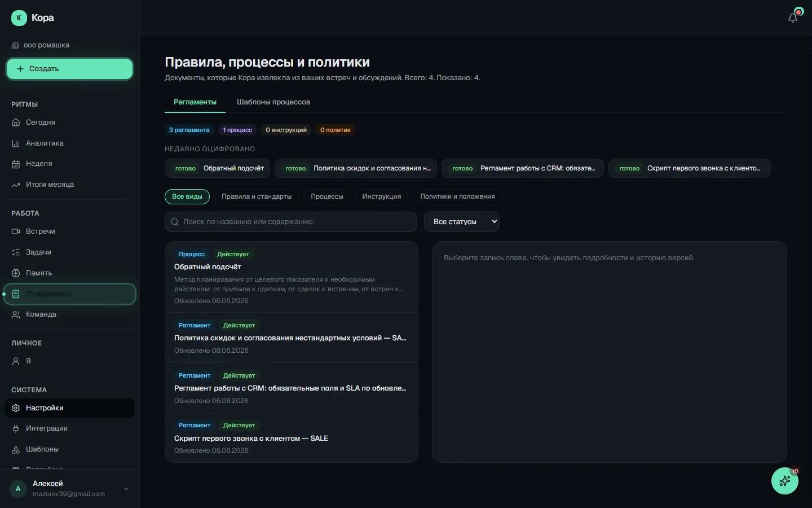Click the shapes icon beside Шаблоны
The height and width of the screenshot is (508, 812).
coord(16,449)
